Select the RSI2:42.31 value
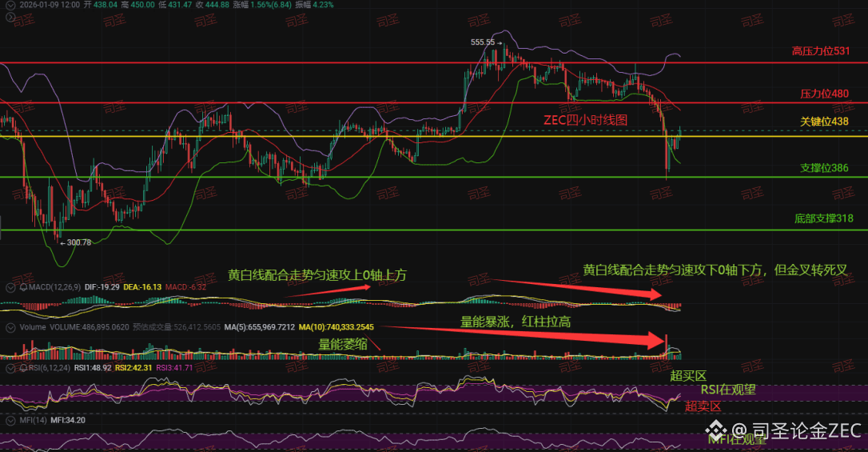 [x=133, y=368]
